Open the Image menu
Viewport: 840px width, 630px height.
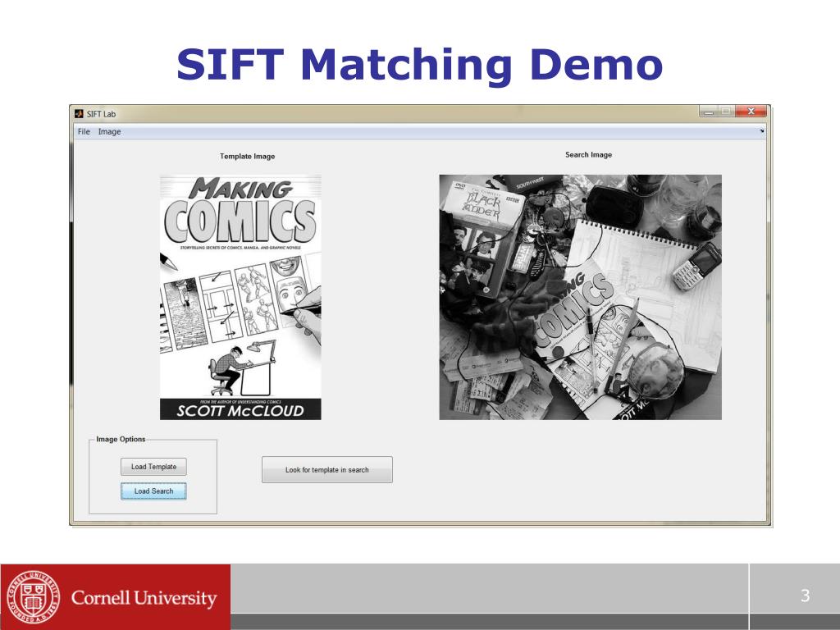109,132
